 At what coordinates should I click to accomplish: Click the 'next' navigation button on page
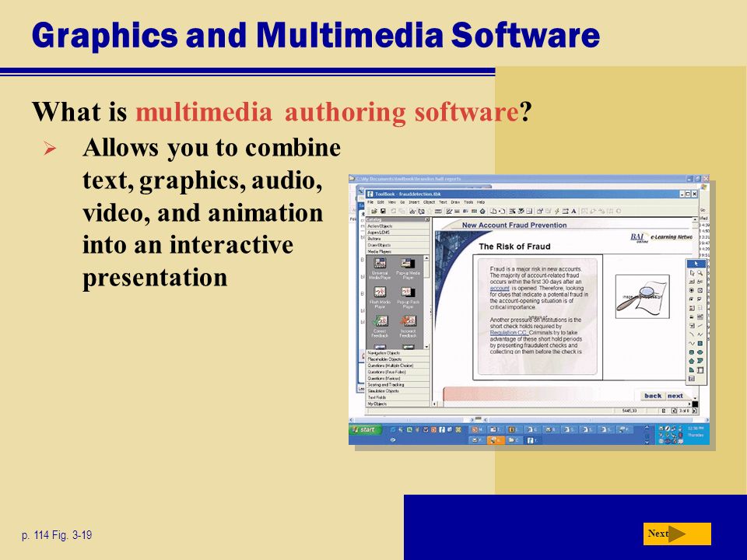pyautogui.click(x=675, y=396)
